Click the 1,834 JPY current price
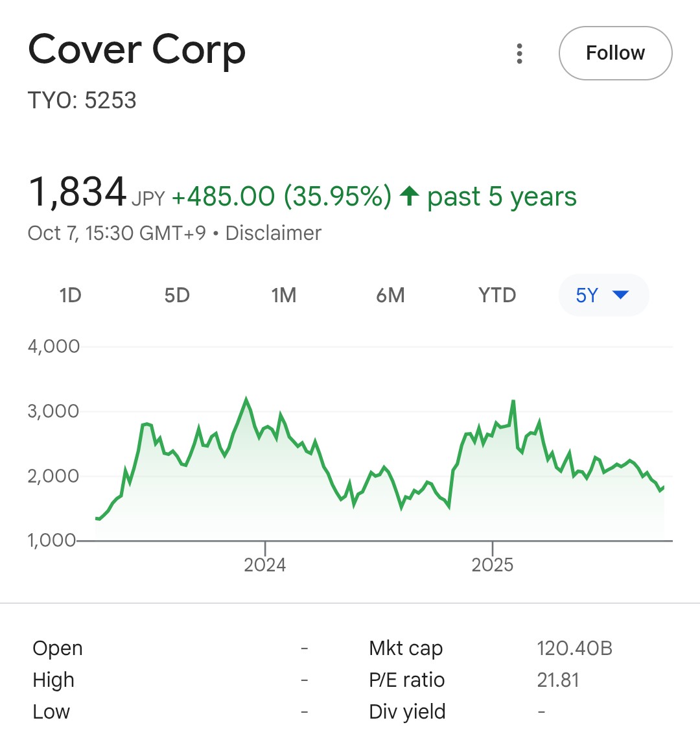The height and width of the screenshot is (740, 700). point(78,193)
